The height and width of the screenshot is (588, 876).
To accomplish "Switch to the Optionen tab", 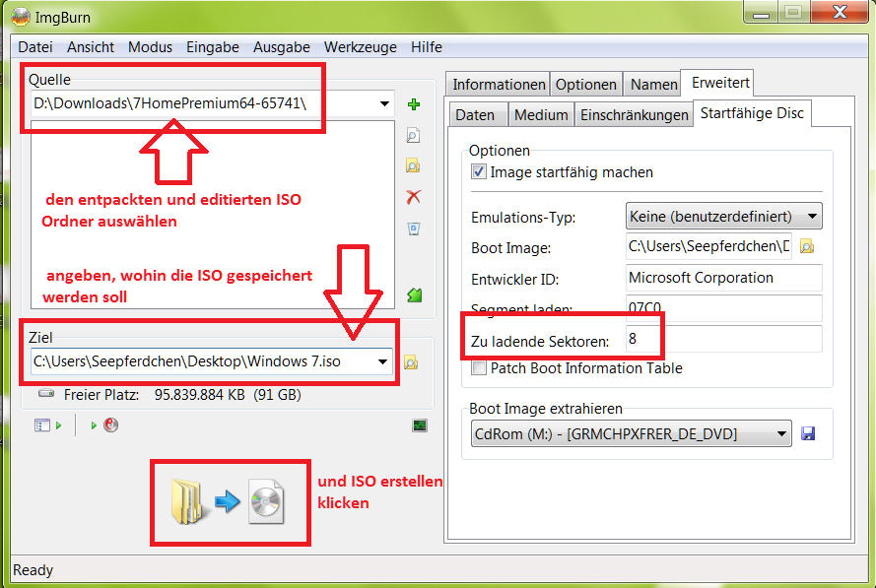I will pyautogui.click(x=586, y=85).
